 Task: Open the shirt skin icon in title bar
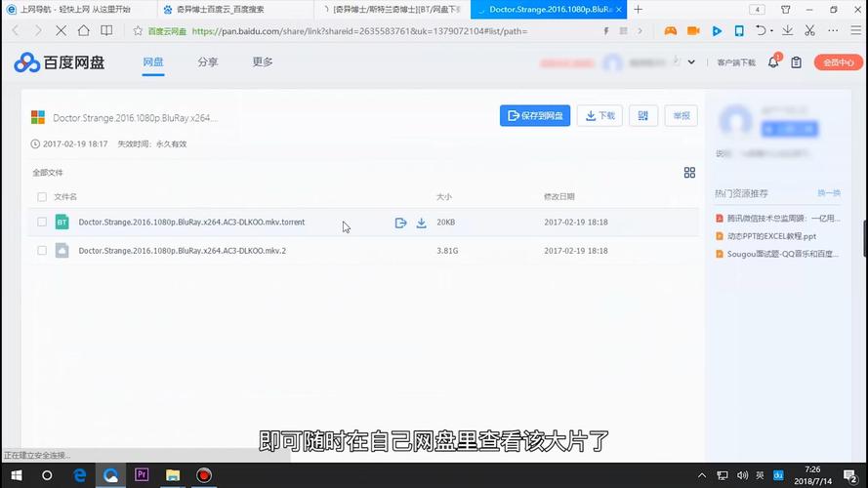(786, 10)
